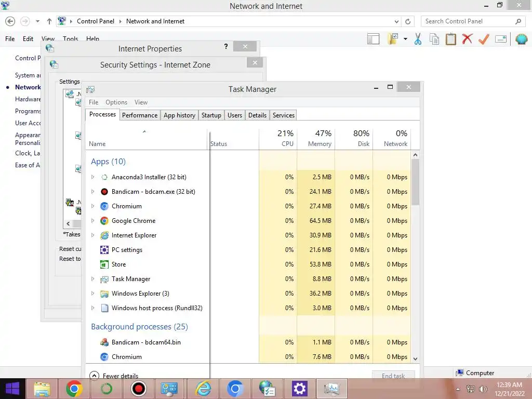Sort processes by Network column
Viewport: 532px width, 399px height.
pyautogui.click(x=392, y=138)
